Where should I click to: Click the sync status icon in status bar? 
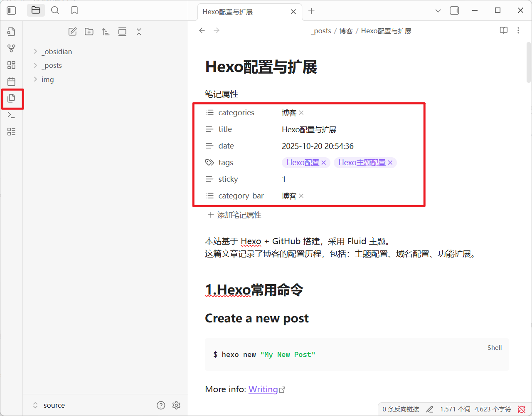(522, 409)
